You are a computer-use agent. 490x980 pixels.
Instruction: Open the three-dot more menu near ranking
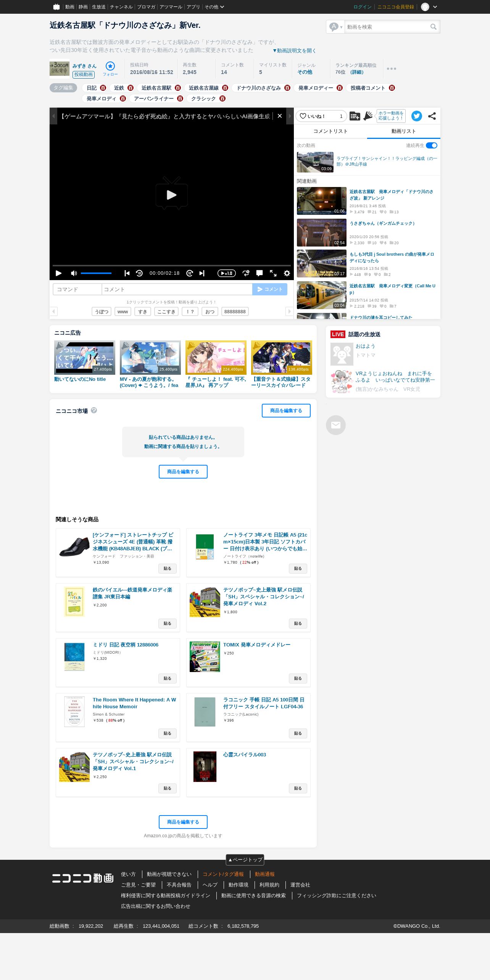point(392,69)
